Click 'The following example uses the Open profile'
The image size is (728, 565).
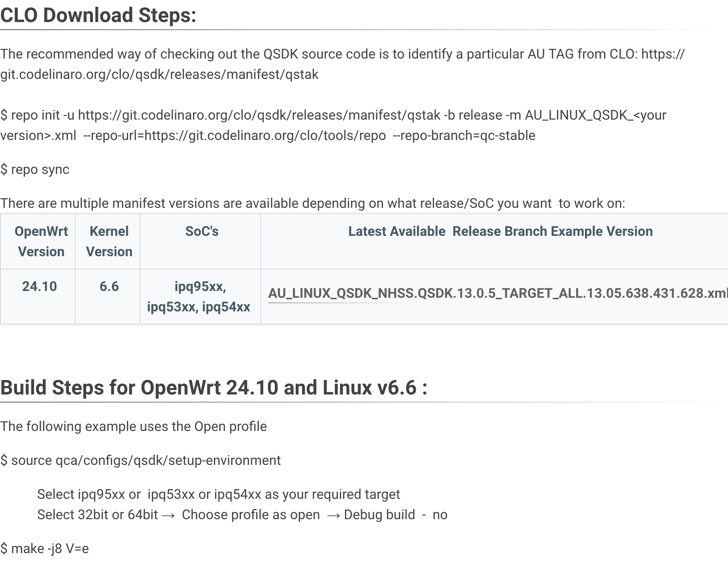click(x=133, y=426)
